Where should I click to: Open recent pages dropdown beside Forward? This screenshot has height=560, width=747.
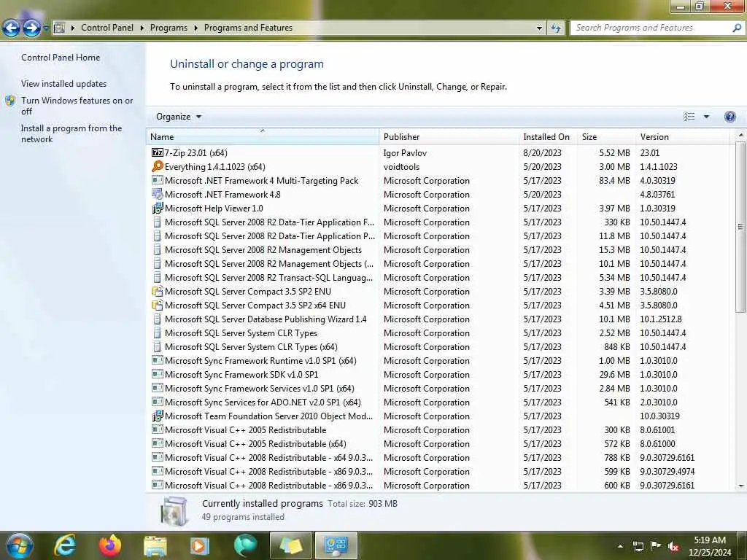click(46, 28)
